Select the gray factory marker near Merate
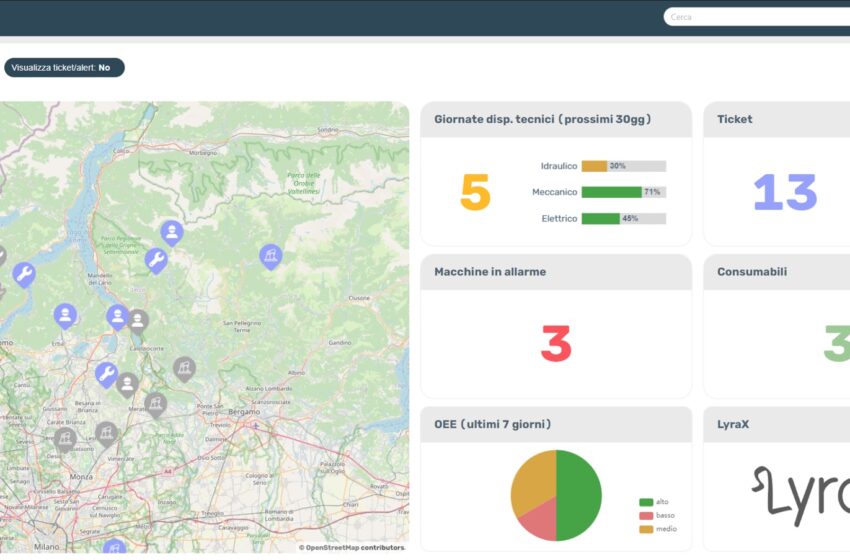 pos(154,403)
